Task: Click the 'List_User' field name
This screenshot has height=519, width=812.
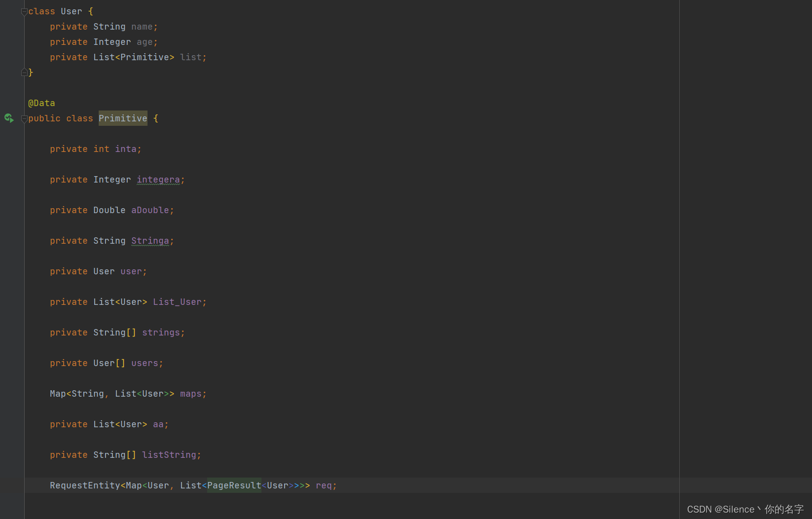Action: point(177,302)
